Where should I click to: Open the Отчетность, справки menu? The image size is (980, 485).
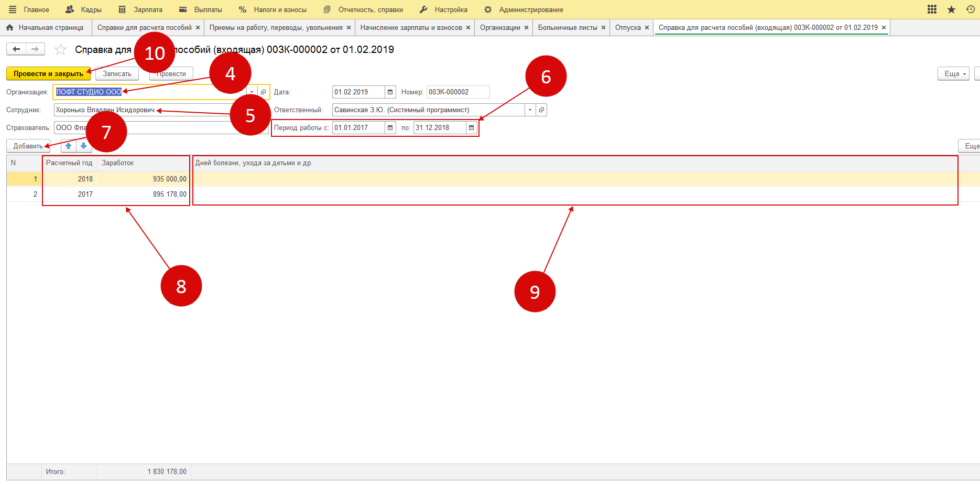coord(371,10)
